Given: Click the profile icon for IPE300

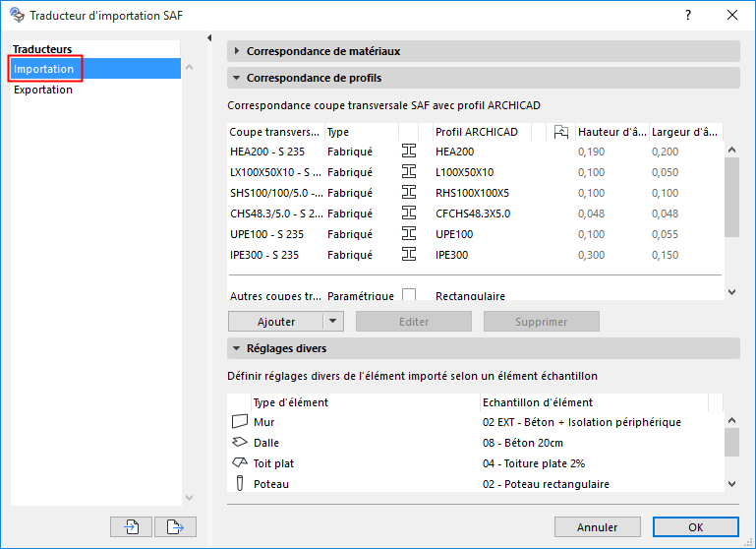Looking at the screenshot, I should point(410,255).
